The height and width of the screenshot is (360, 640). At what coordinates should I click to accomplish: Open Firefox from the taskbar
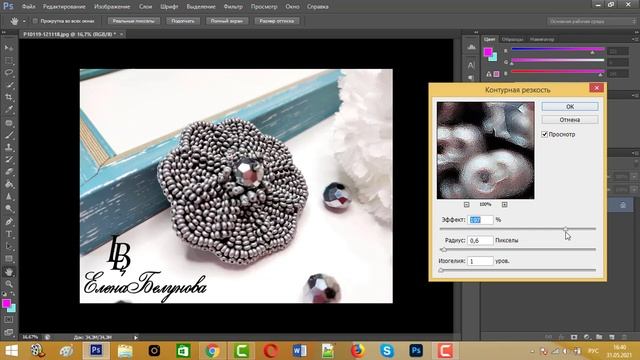coord(358,351)
